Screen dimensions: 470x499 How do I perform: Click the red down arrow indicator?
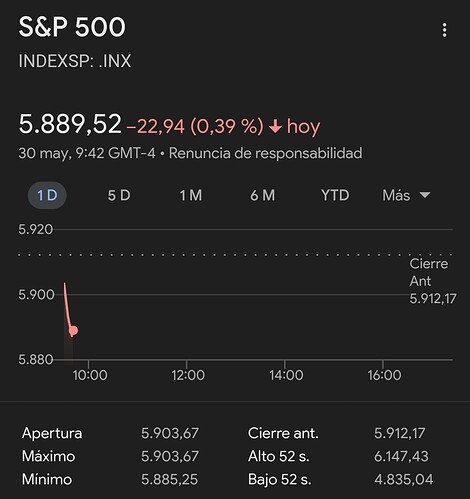(x=275, y=127)
